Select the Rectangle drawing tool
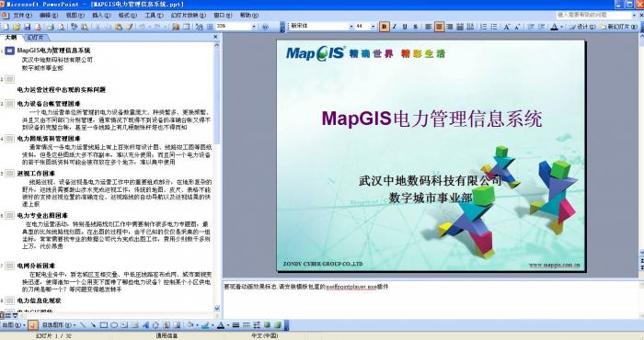The height and width of the screenshot is (340, 644). [x=103, y=325]
